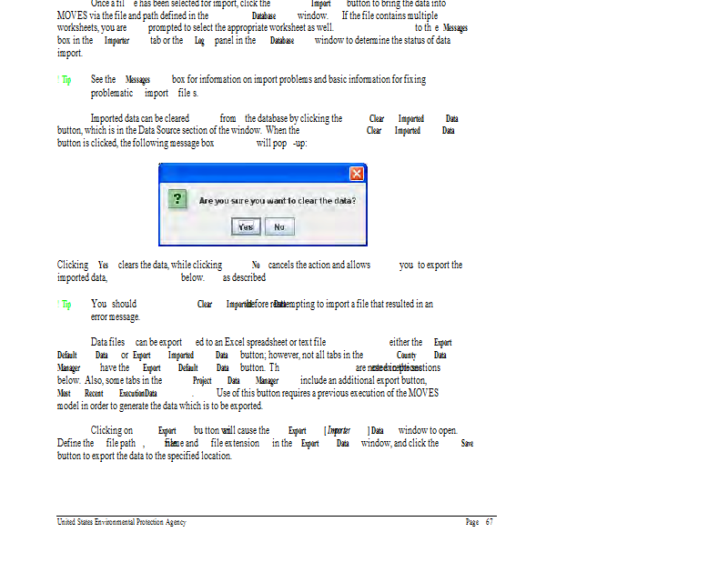Click the "Are you sure" dialog message

[x=278, y=200]
